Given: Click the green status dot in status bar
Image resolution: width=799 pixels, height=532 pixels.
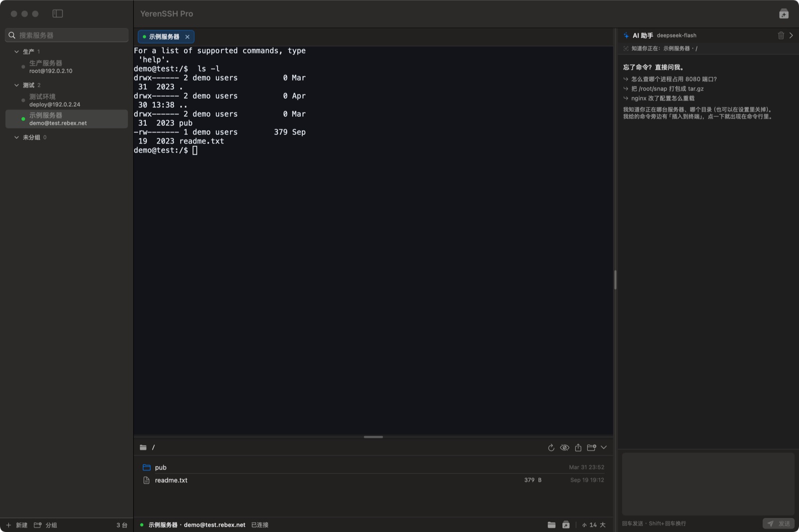Looking at the screenshot, I should point(142,525).
